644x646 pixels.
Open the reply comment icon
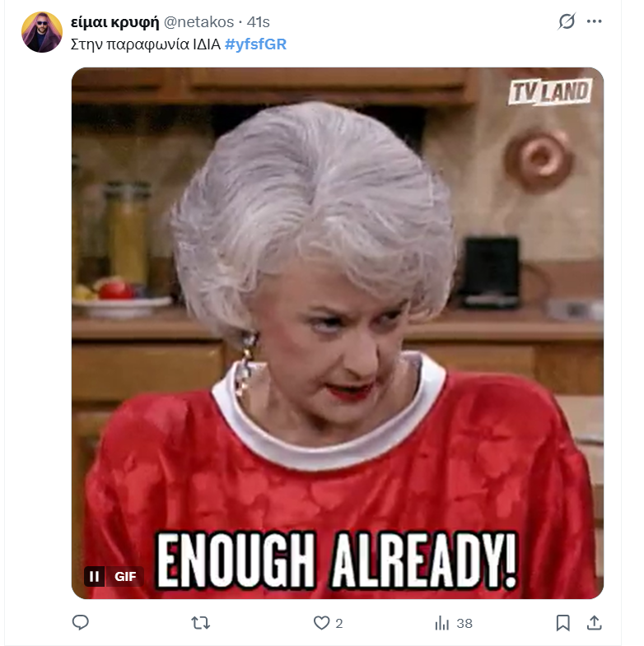81,622
